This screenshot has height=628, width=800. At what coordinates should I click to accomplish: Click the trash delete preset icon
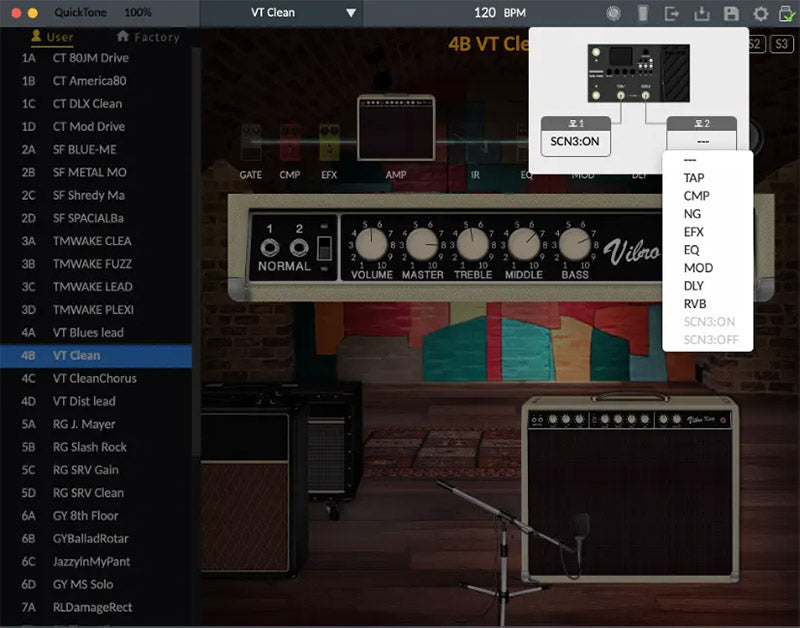(x=643, y=13)
